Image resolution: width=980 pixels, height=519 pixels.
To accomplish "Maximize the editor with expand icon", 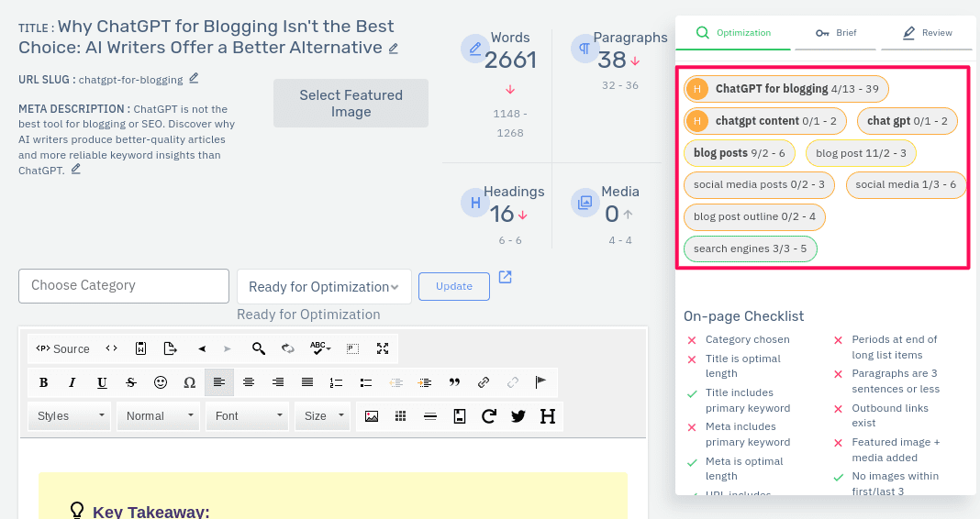I will [383, 348].
